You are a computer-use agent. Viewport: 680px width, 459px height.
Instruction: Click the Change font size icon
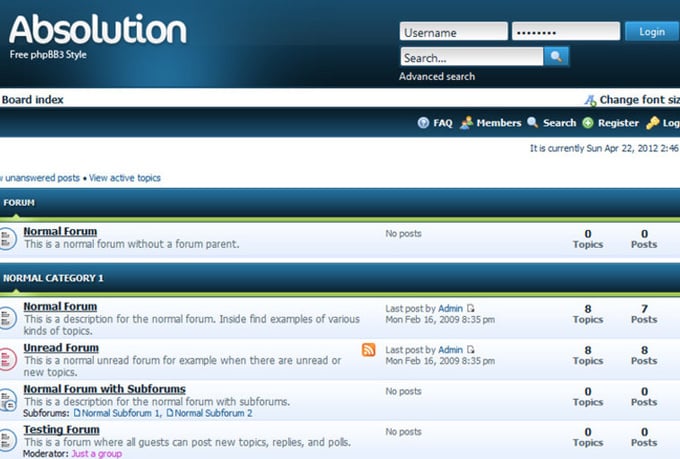pyautogui.click(x=590, y=100)
